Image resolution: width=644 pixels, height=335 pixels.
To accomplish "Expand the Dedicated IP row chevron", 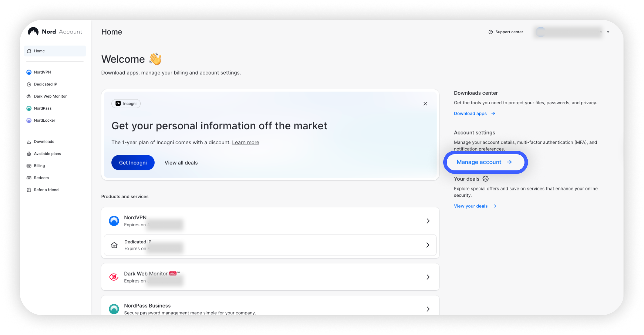I will coord(428,245).
